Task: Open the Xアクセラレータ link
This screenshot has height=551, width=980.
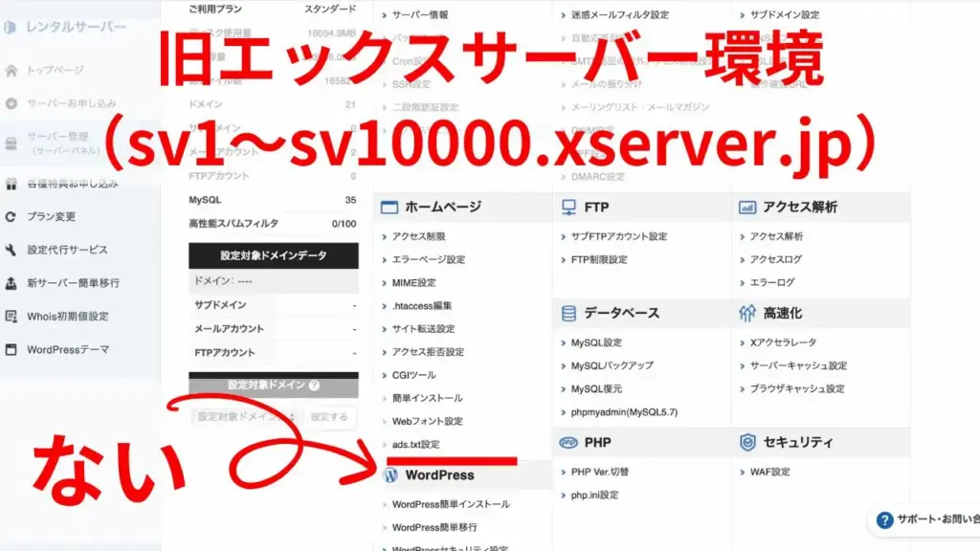Action: 783,343
